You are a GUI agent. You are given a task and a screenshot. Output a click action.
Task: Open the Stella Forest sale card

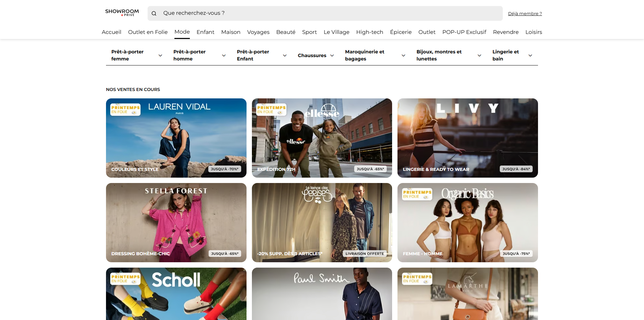176,223
